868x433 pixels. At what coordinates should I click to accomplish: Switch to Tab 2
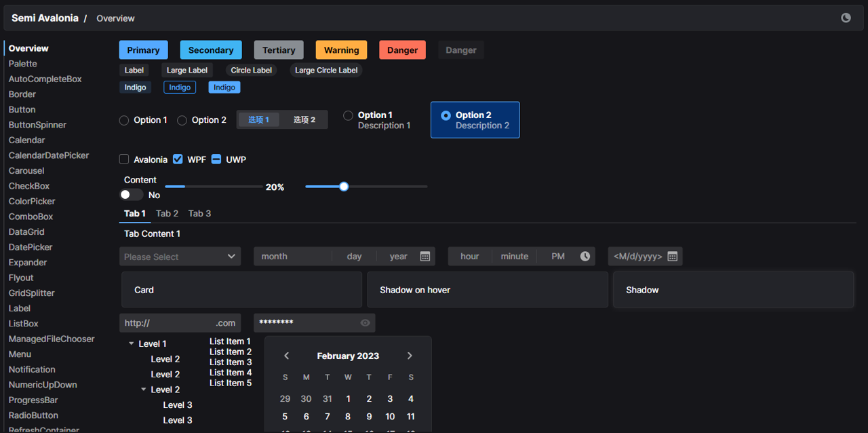pos(167,214)
